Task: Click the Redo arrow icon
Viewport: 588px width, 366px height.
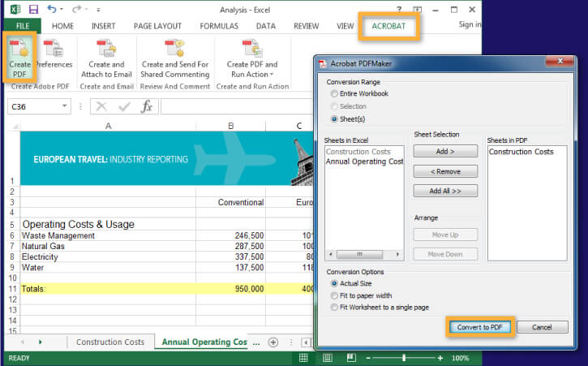Action: tap(77, 9)
